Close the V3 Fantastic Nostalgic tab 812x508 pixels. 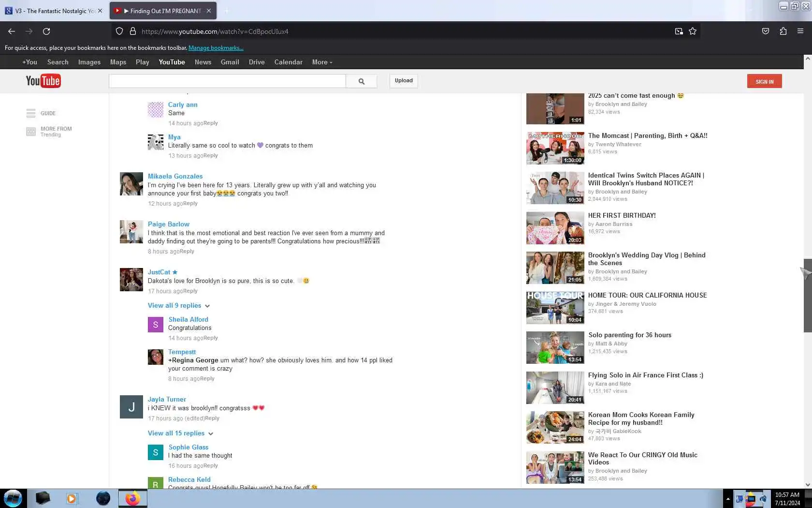(x=100, y=11)
